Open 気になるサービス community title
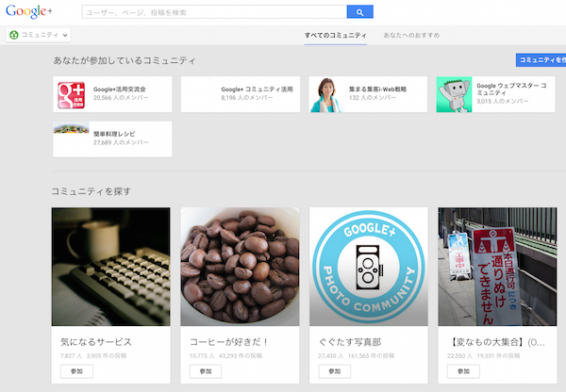 click(96, 342)
